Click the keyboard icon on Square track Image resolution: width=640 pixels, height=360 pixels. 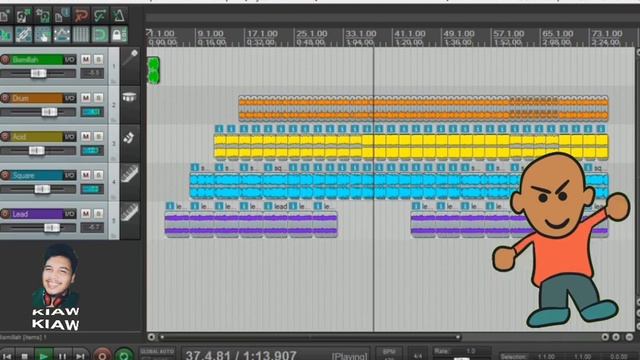click(129, 174)
